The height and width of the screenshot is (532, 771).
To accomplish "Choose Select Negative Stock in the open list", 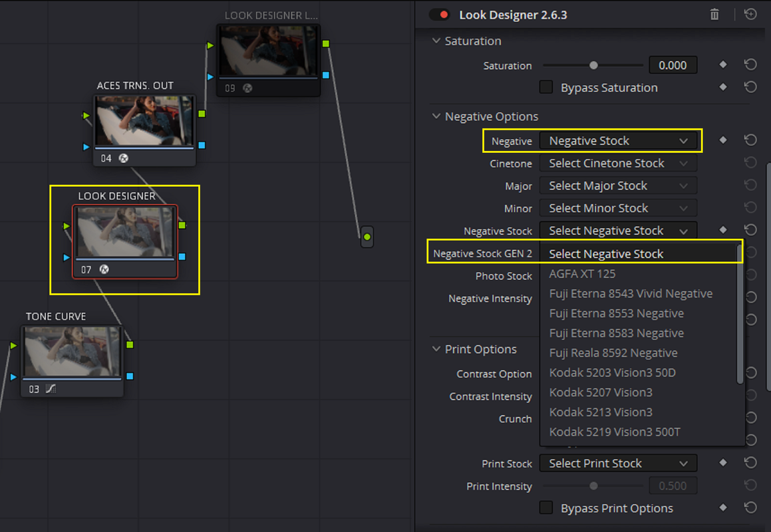I will point(638,254).
